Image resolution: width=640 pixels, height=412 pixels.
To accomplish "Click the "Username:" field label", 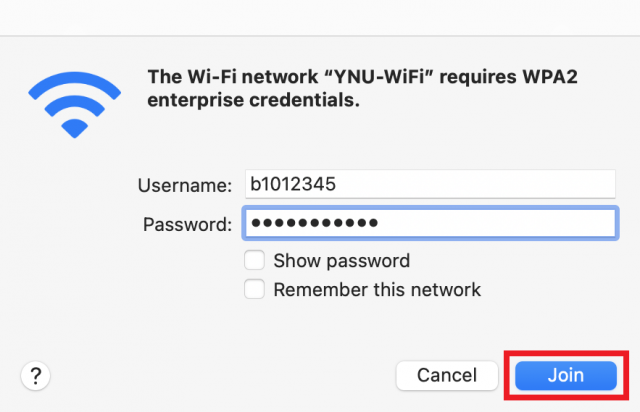I will point(185,185).
